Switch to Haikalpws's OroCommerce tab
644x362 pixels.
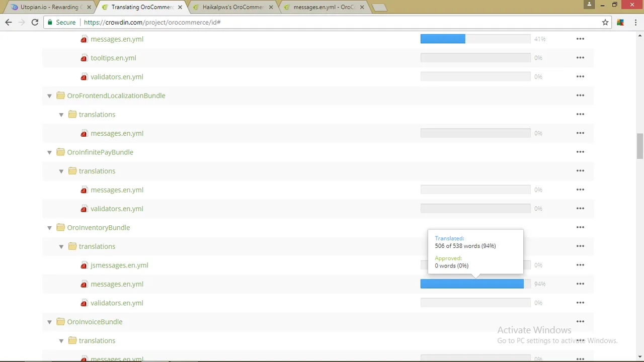232,7
